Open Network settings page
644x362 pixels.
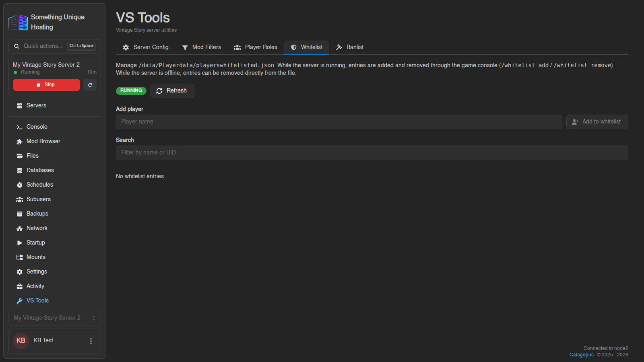[55, 228]
